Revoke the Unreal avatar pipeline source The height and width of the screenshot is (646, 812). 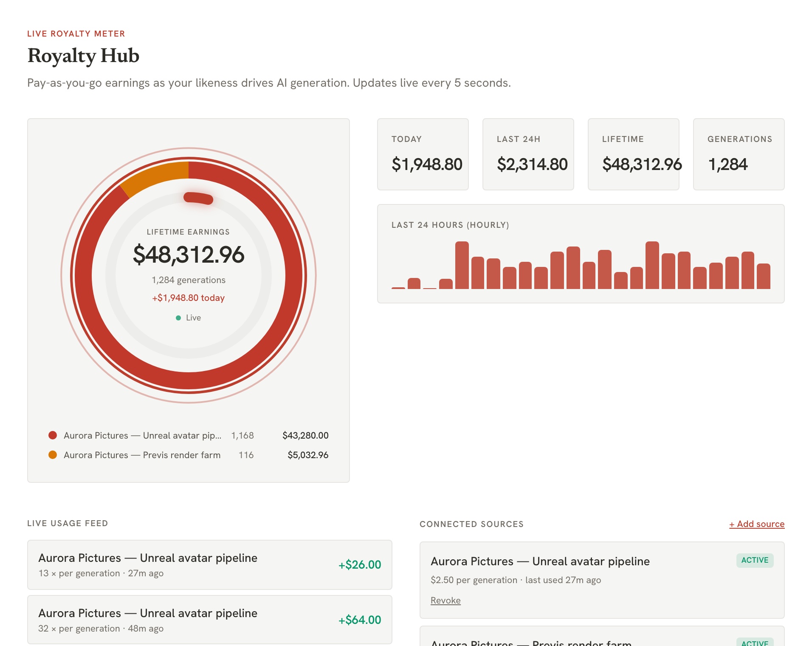point(445,601)
